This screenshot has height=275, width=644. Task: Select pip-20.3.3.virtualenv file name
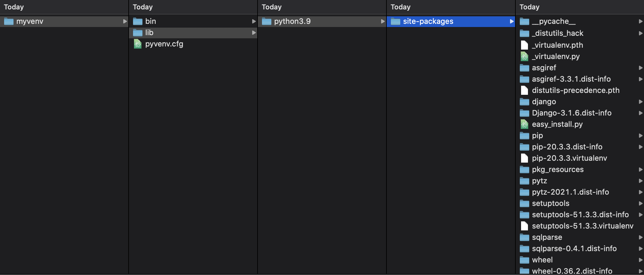[569, 158]
